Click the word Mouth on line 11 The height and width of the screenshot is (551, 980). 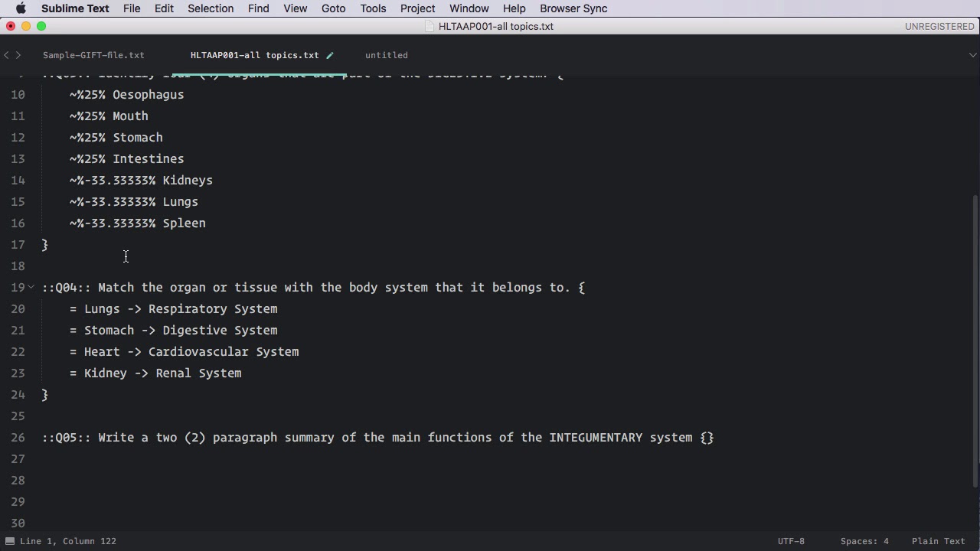tap(130, 116)
